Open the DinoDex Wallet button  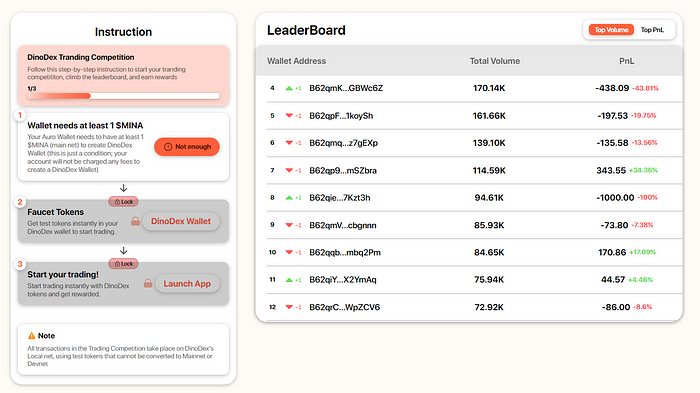click(181, 222)
